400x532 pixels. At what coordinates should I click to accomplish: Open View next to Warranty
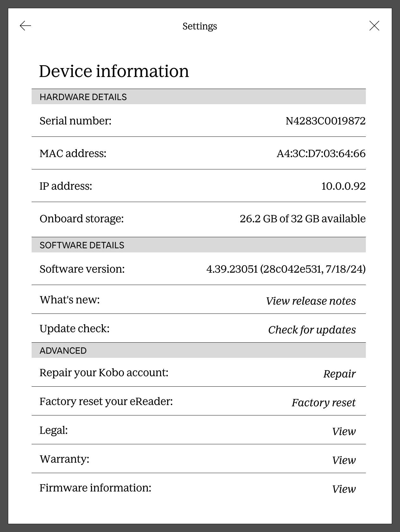pyautogui.click(x=344, y=460)
